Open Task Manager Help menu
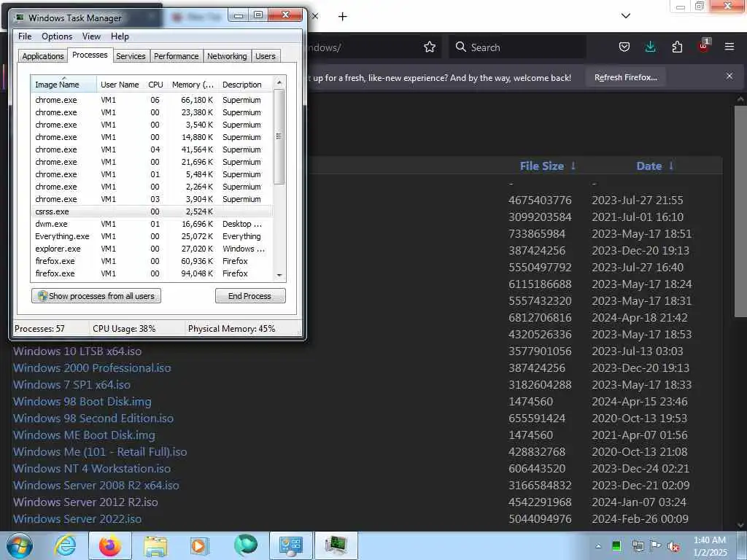This screenshot has width=747, height=560. coord(120,36)
